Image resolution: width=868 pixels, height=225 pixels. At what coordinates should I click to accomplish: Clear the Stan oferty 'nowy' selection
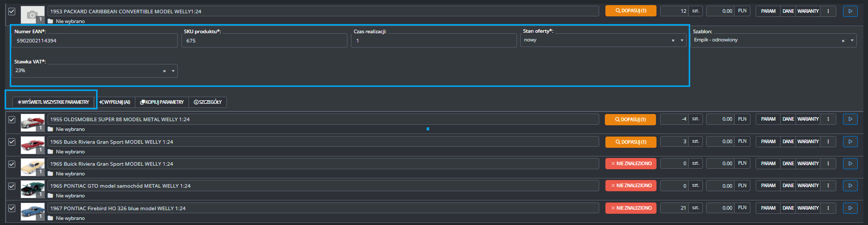673,40
